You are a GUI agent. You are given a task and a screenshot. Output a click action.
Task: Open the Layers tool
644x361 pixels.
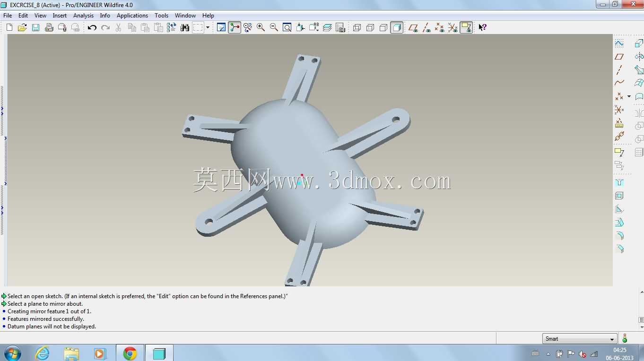pos(327,27)
